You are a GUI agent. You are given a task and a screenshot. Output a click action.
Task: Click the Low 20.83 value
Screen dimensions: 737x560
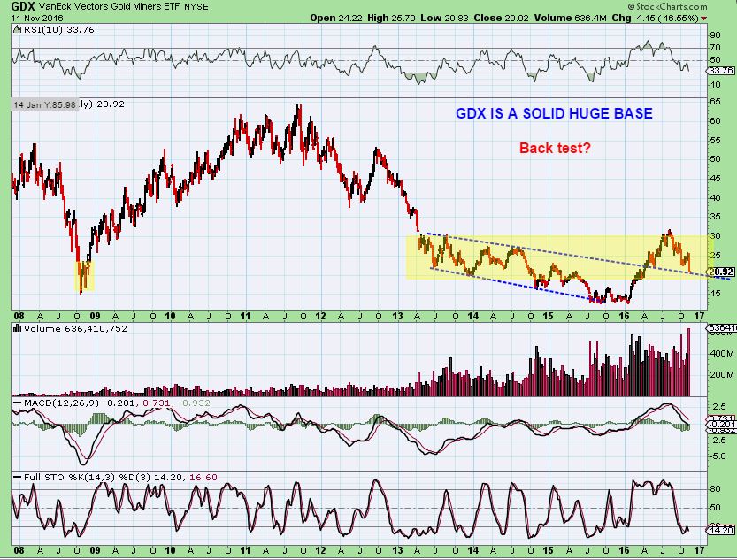tap(444, 18)
